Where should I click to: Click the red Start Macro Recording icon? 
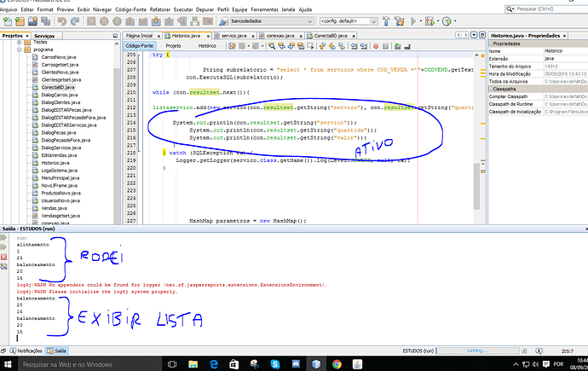[376, 46]
